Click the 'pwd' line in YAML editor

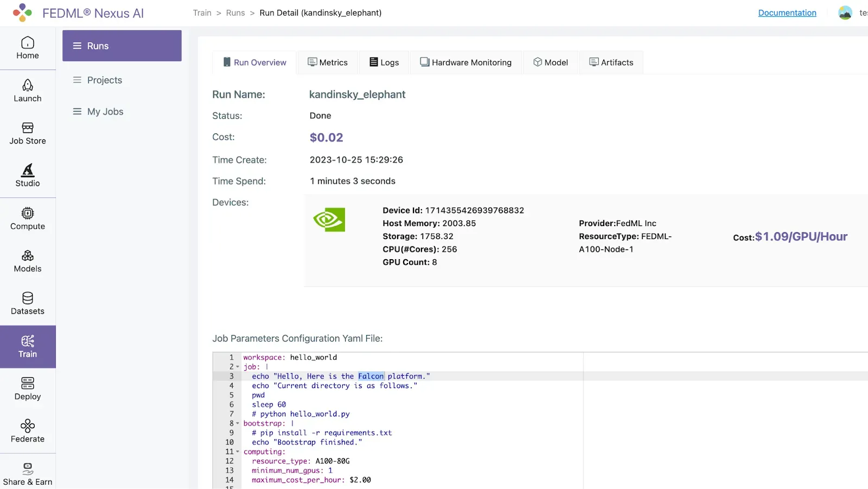click(x=258, y=395)
